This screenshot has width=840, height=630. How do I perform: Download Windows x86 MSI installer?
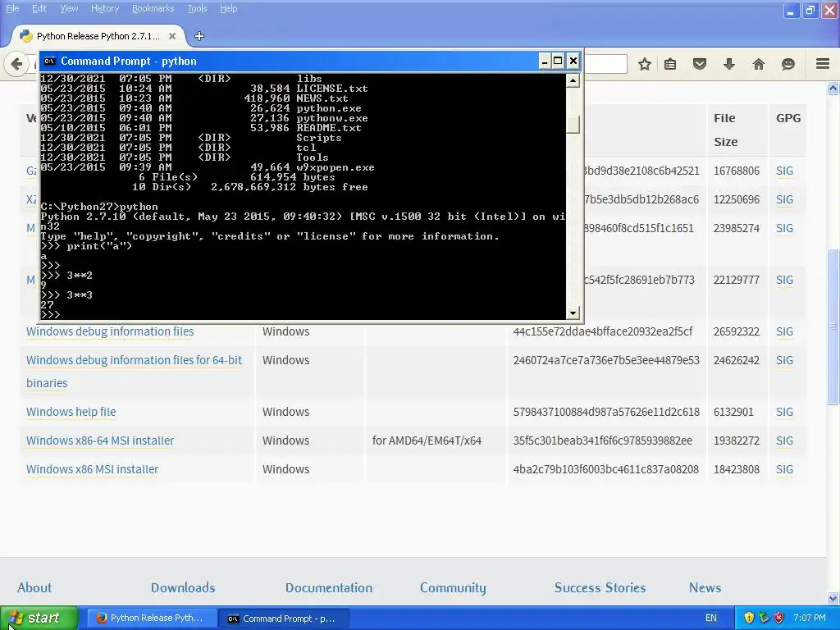(x=92, y=469)
